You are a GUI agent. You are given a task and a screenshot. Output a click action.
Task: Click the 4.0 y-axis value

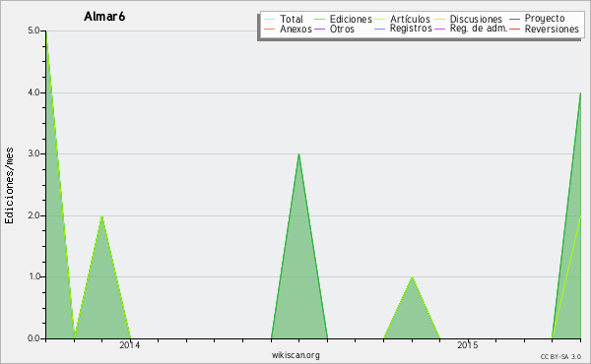click(33, 92)
